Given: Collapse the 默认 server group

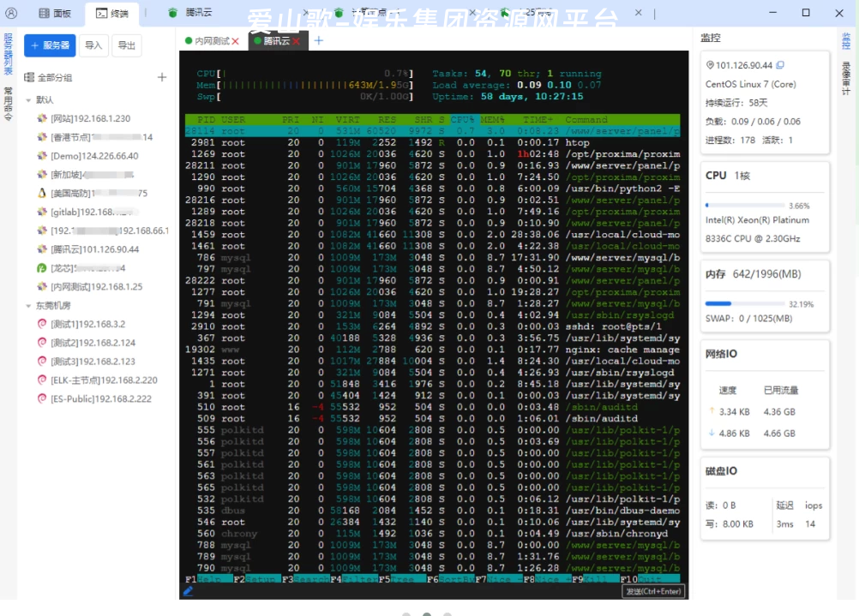Looking at the screenshot, I should [28, 100].
